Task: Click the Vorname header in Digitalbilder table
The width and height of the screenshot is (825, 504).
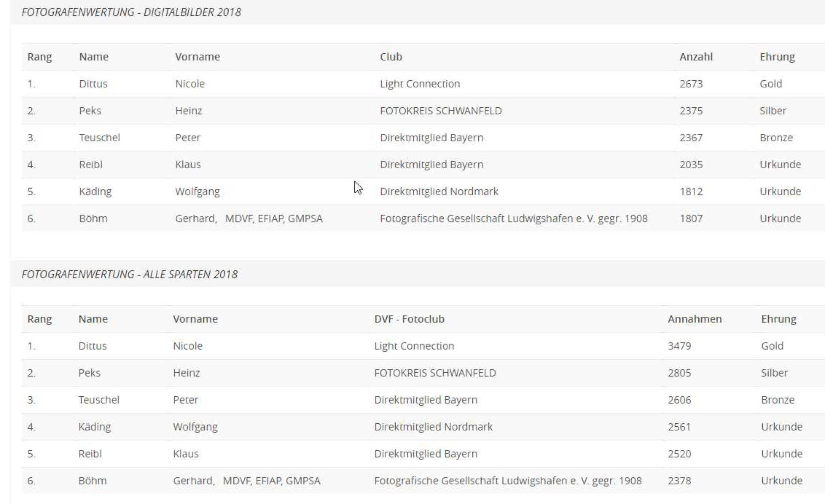Action: pyautogui.click(x=197, y=57)
